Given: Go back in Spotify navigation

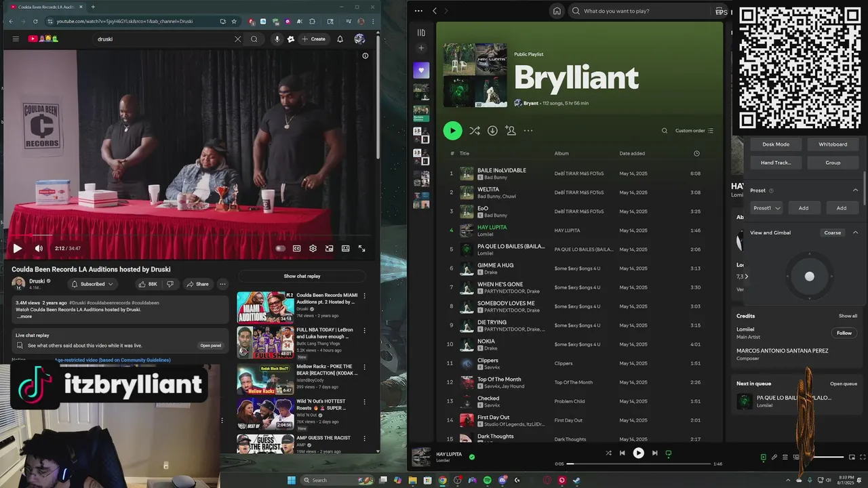Looking at the screenshot, I should tap(435, 11).
